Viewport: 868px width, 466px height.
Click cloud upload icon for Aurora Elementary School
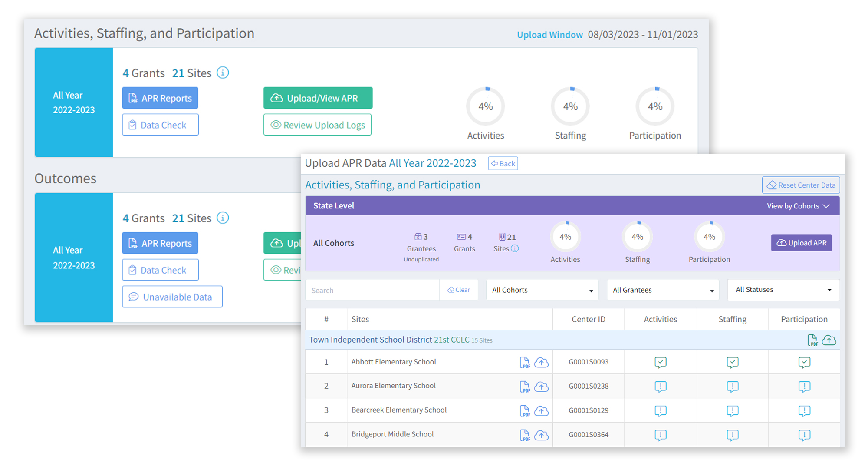541,386
